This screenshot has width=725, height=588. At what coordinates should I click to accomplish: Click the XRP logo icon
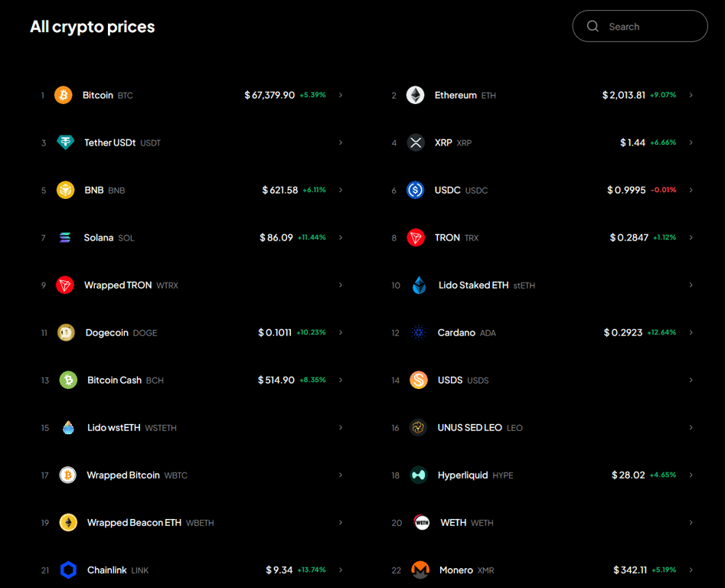(x=416, y=142)
